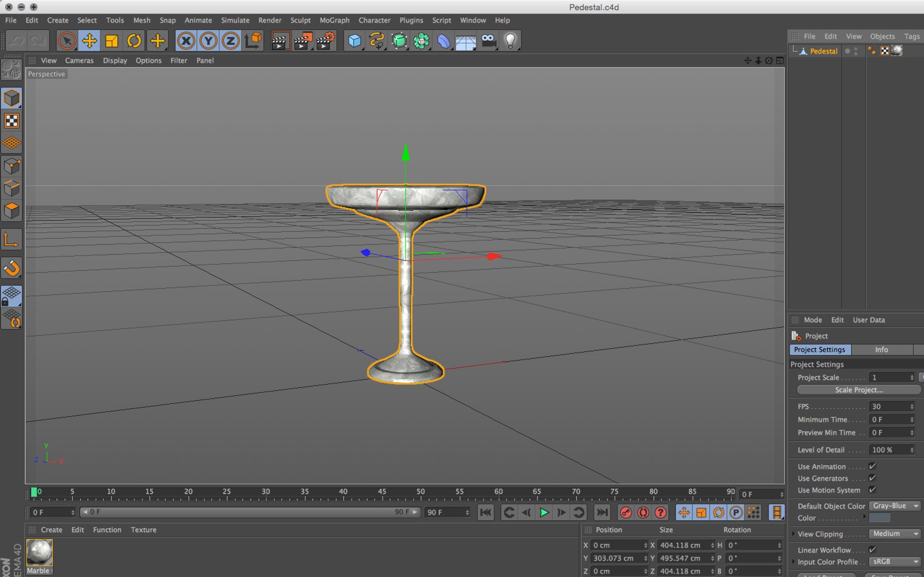Open the Render to Picture Viewer icon

pos(302,41)
